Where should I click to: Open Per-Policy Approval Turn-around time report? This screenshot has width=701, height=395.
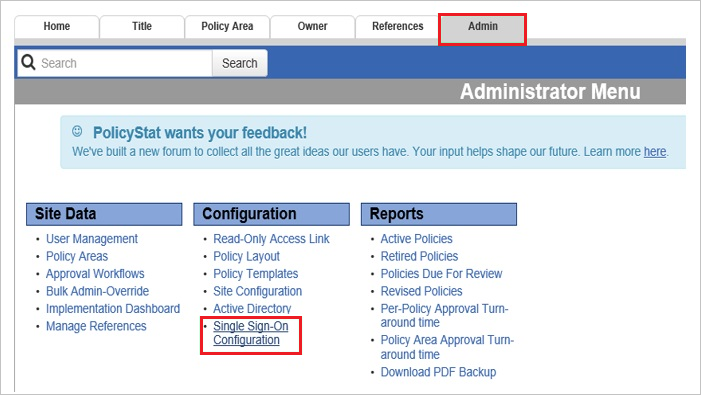point(444,316)
